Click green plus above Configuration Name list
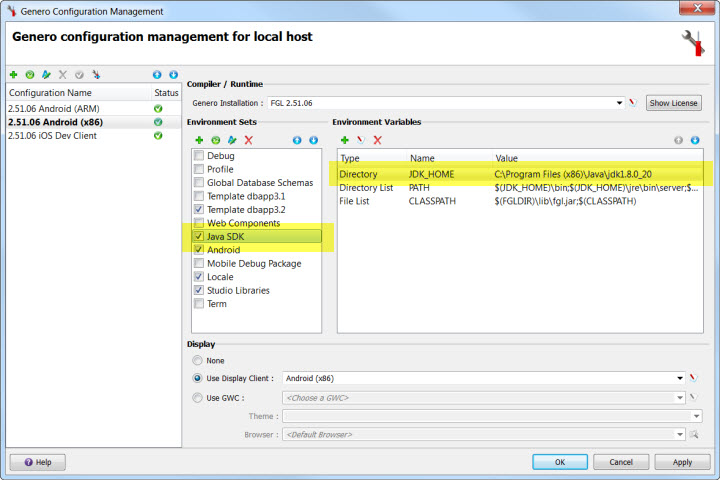Image resolution: width=720 pixels, height=480 pixels. [13, 75]
